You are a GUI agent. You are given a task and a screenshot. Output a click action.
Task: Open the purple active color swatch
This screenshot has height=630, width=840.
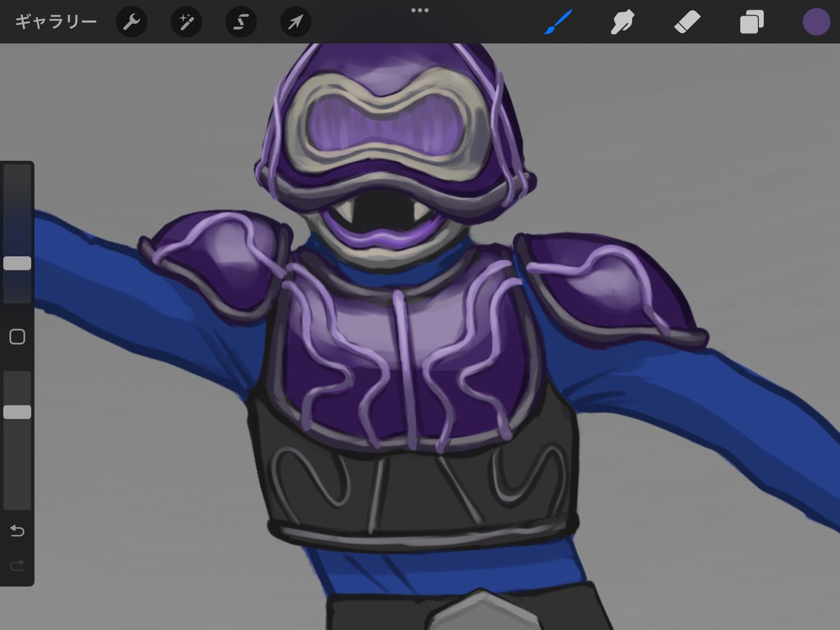tap(815, 22)
